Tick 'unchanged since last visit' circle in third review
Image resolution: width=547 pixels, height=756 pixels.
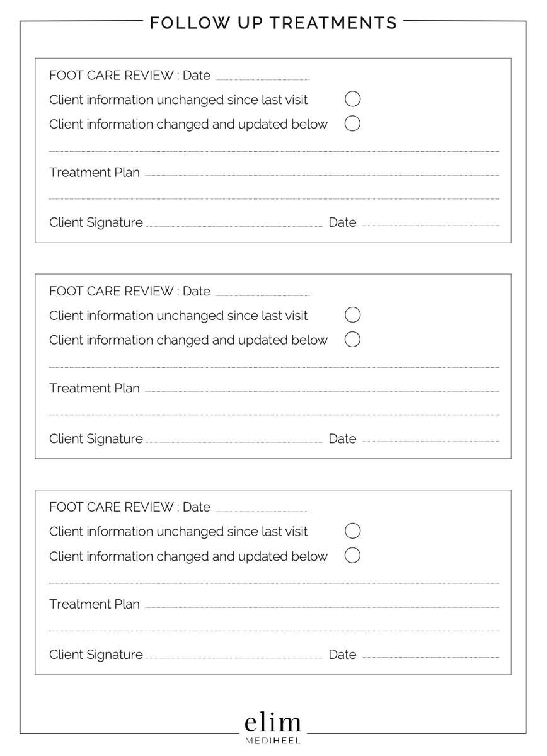tap(353, 531)
